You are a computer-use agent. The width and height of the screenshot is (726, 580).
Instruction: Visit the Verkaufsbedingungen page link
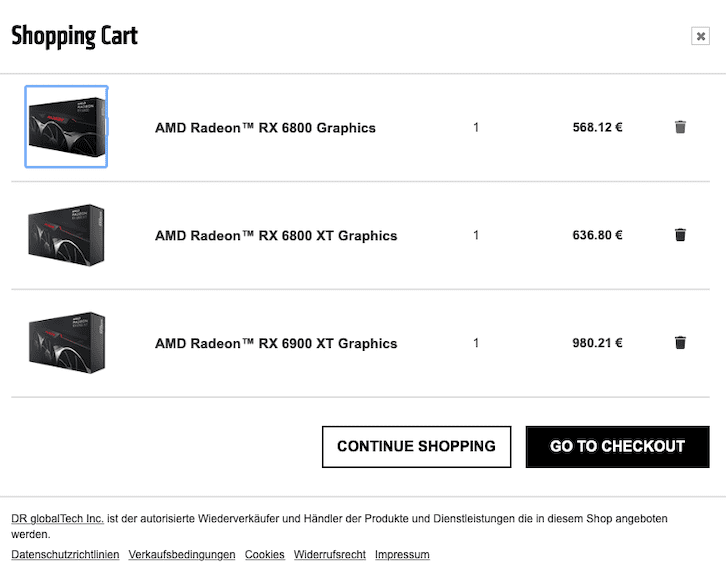[x=182, y=555]
